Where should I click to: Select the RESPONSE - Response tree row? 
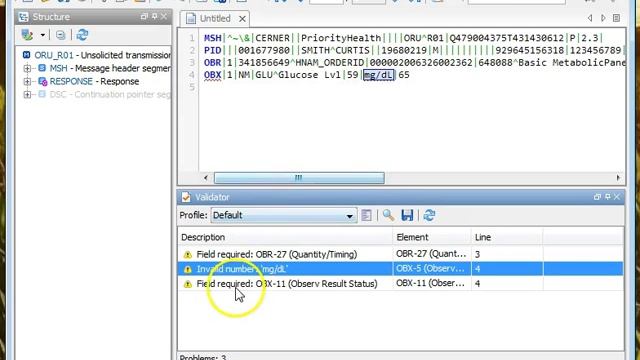pos(89,81)
